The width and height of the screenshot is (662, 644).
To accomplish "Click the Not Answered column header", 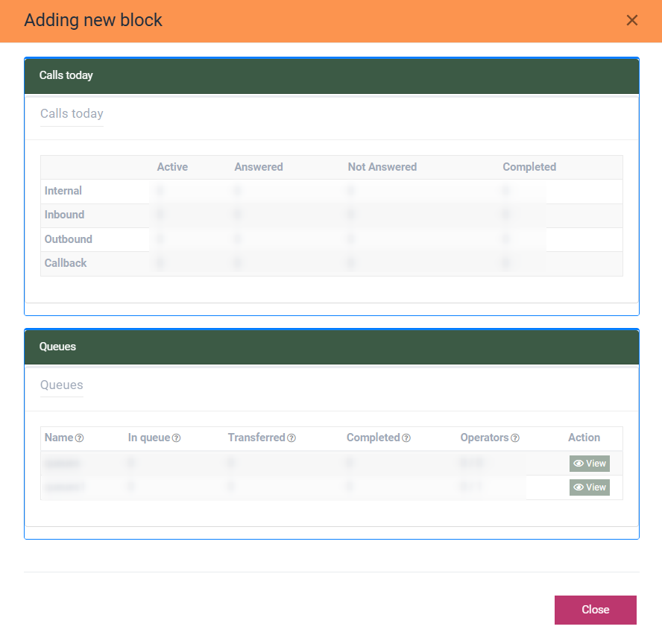I will click(x=382, y=167).
